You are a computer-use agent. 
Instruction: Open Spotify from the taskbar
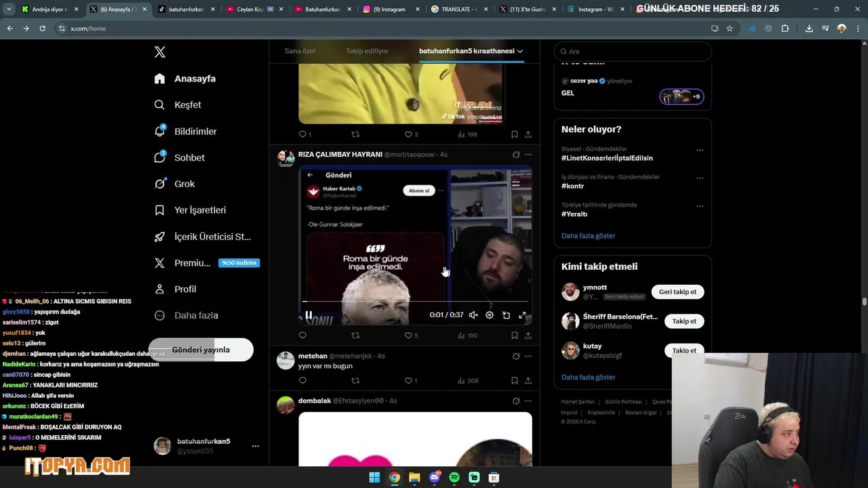[x=454, y=478]
